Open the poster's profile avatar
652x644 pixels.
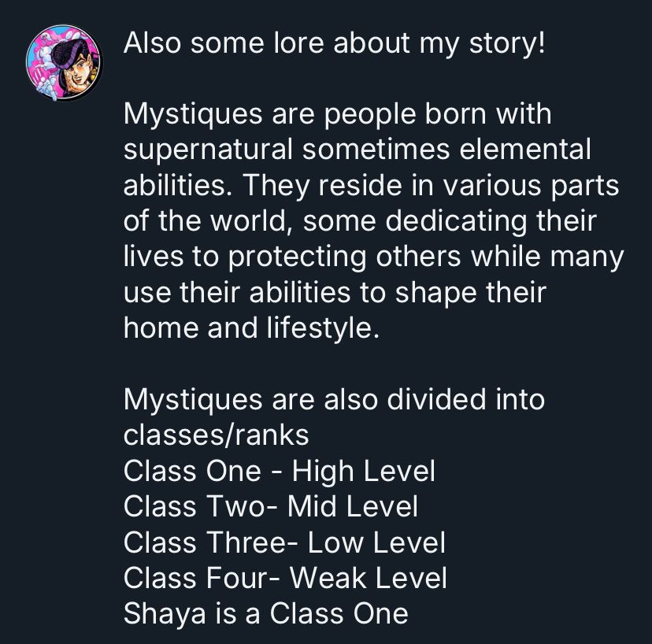pyautogui.click(x=64, y=63)
